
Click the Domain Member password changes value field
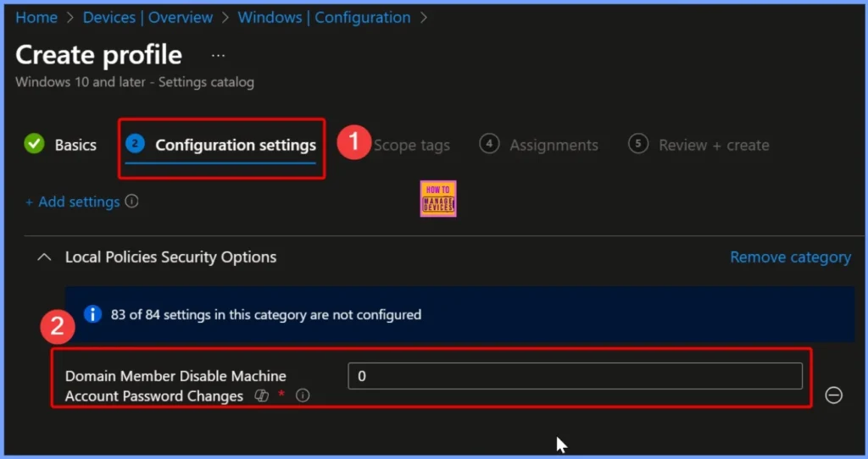pos(575,376)
